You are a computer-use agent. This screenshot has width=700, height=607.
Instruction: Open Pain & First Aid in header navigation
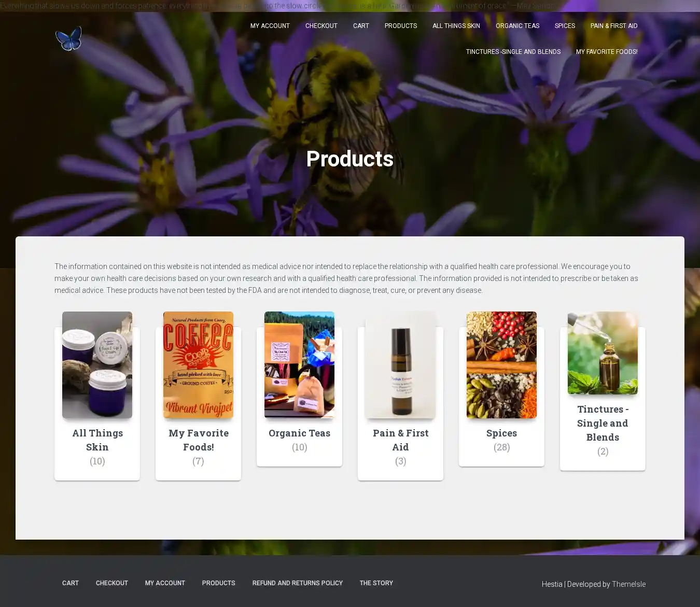click(x=613, y=26)
